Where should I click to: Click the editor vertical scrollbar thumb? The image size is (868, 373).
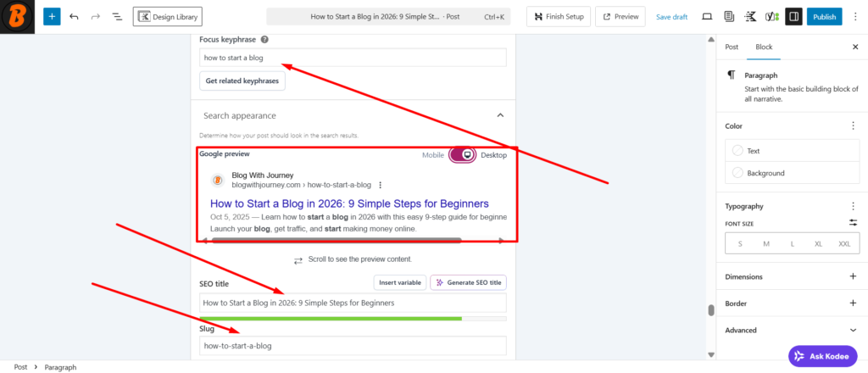tap(711, 310)
